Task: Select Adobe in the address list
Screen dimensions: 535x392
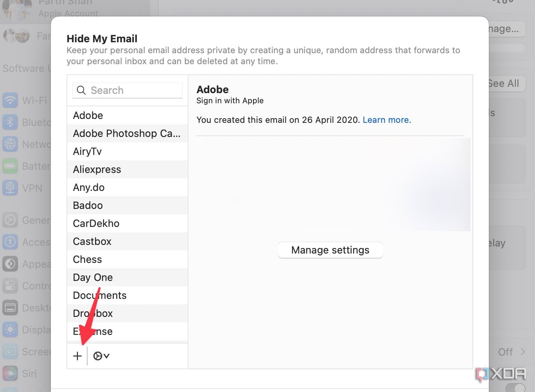Action: [127, 115]
